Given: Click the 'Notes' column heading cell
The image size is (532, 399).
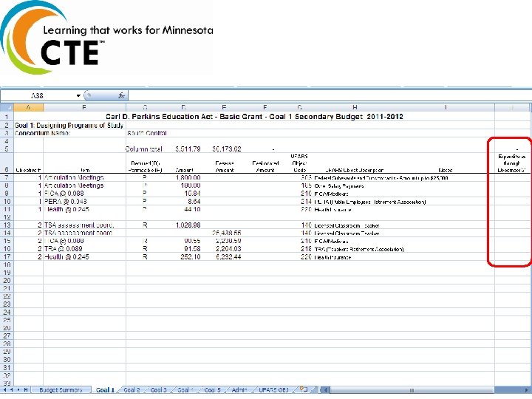Looking at the screenshot, I should coord(445,171).
